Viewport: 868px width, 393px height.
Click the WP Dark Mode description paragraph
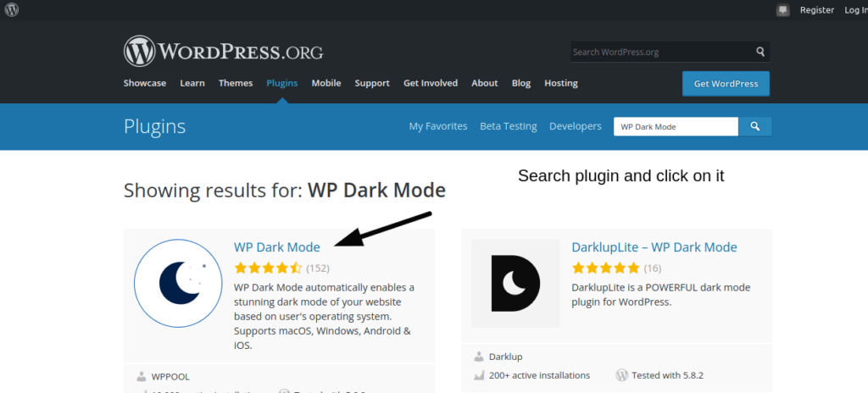click(x=324, y=317)
